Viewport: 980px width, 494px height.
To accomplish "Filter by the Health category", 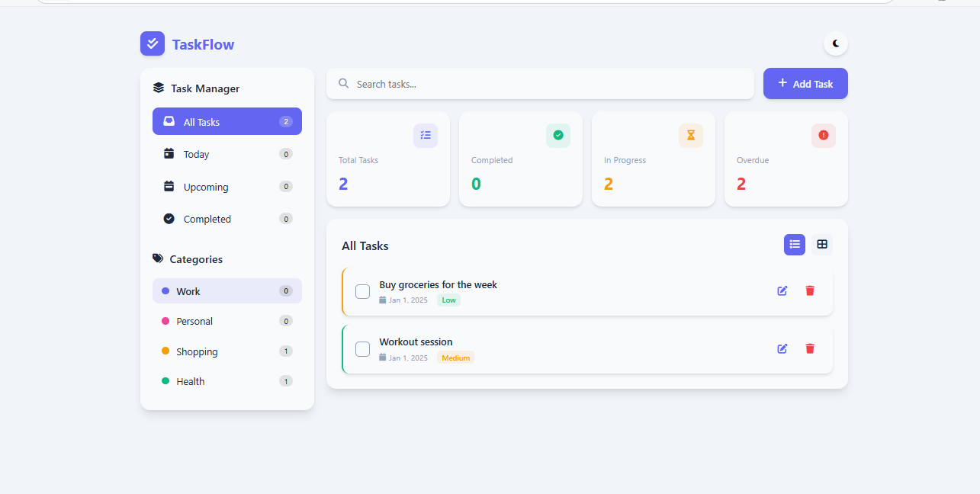I will (227, 381).
